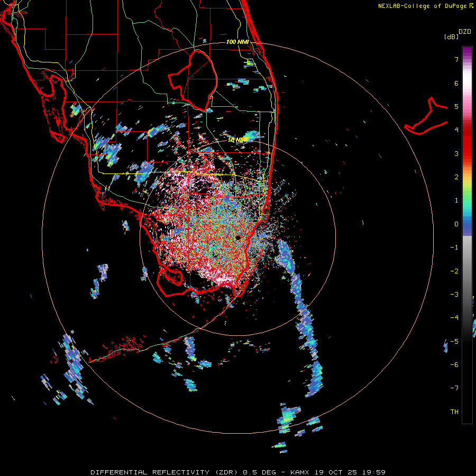Image resolution: width=476 pixels, height=476 pixels.
Task: Click the Differential Reflectivity KAMX caption text
Action: 238,472
